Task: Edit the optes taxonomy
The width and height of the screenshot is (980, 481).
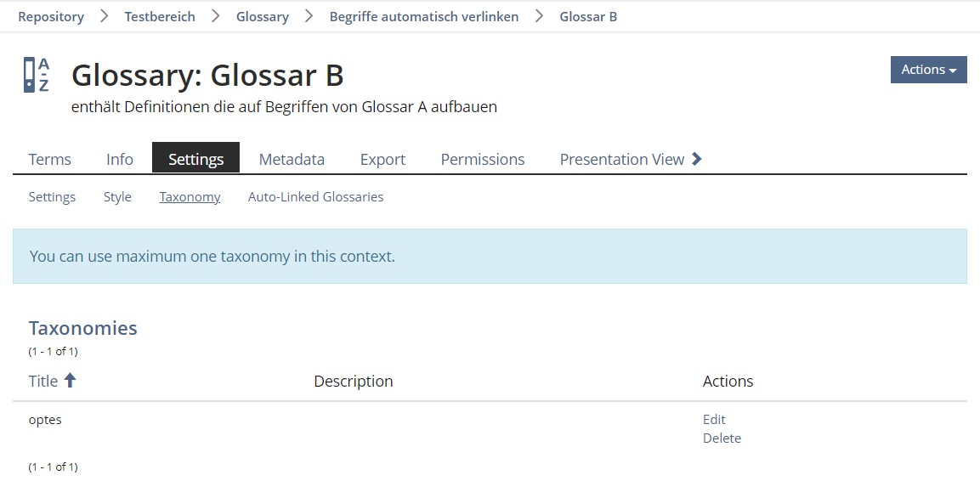Action: [714, 419]
